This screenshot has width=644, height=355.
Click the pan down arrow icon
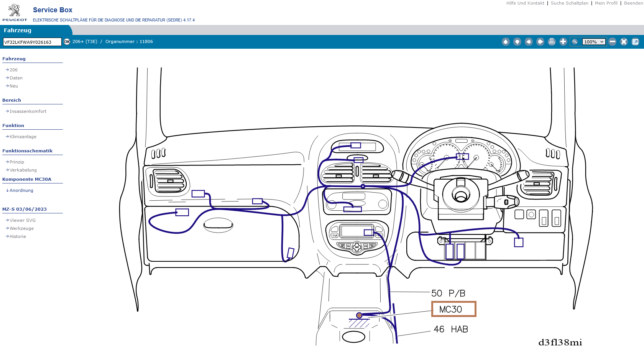[517, 42]
